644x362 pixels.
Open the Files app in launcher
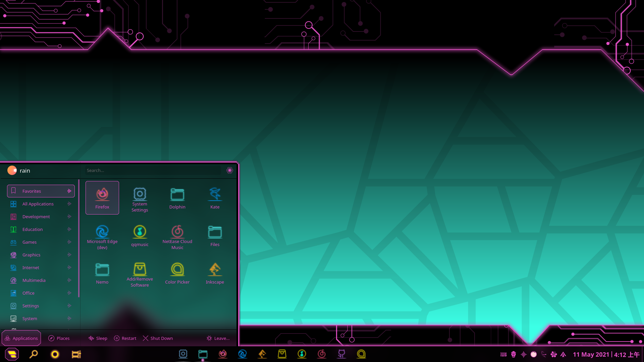pyautogui.click(x=215, y=235)
